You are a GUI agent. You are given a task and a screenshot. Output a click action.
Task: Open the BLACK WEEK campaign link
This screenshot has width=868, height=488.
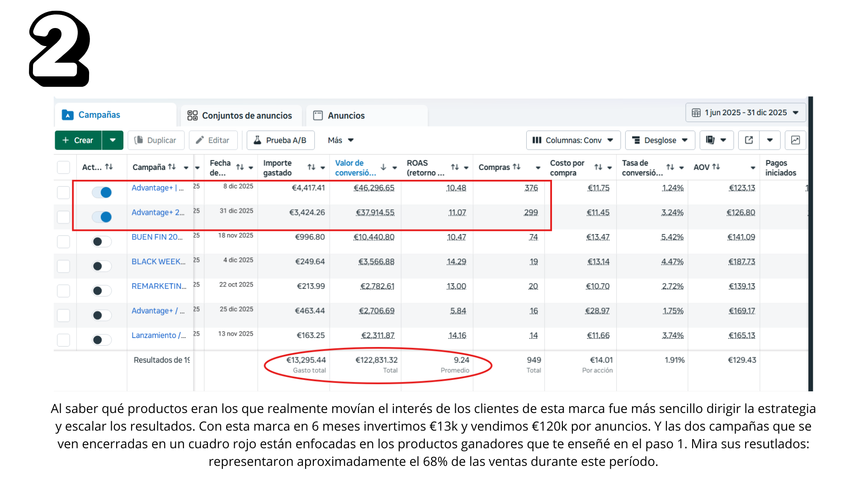click(x=158, y=262)
